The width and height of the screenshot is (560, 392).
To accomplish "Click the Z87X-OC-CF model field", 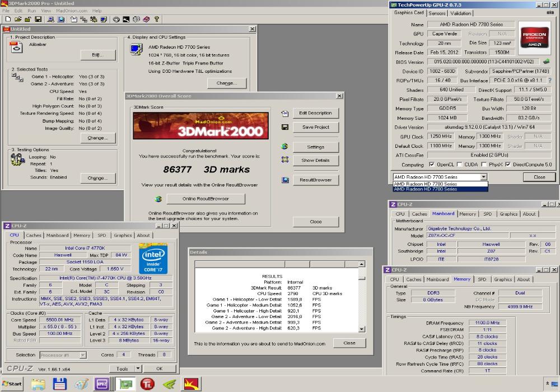I will (x=466, y=235).
